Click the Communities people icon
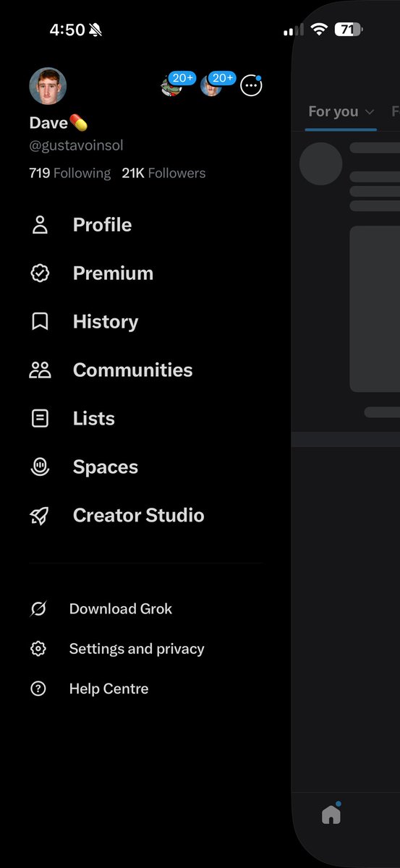This screenshot has width=400, height=868. click(40, 370)
